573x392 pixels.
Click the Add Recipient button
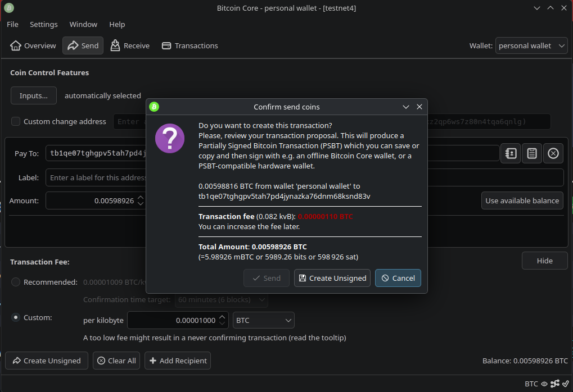(178, 361)
